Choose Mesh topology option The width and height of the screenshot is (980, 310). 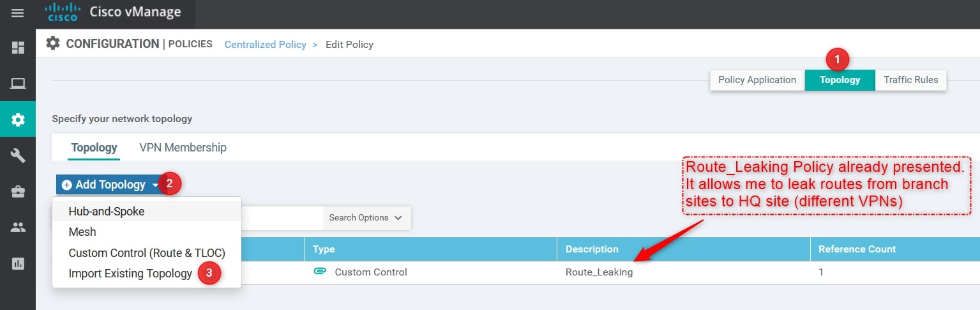pos(82,232)
